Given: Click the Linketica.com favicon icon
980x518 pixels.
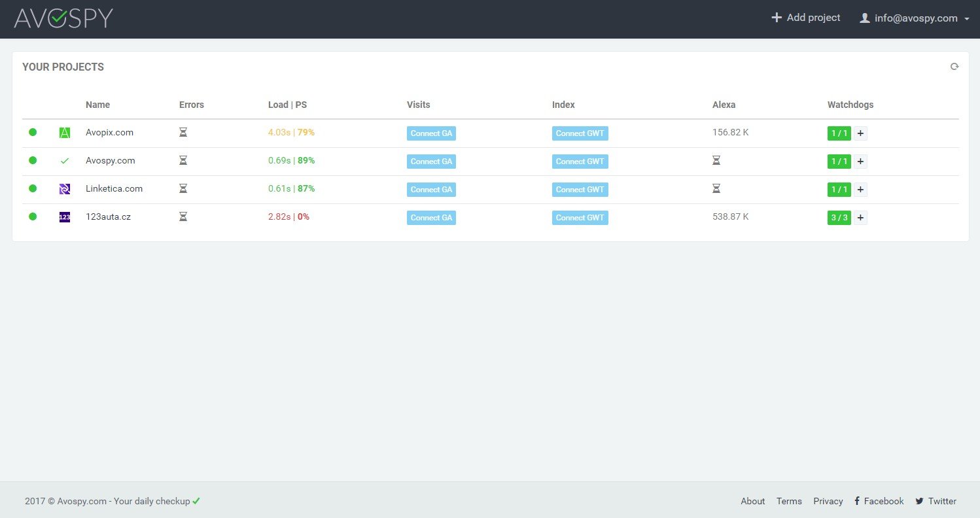Looking at the screenshot, I should click(x=65, y=189).
